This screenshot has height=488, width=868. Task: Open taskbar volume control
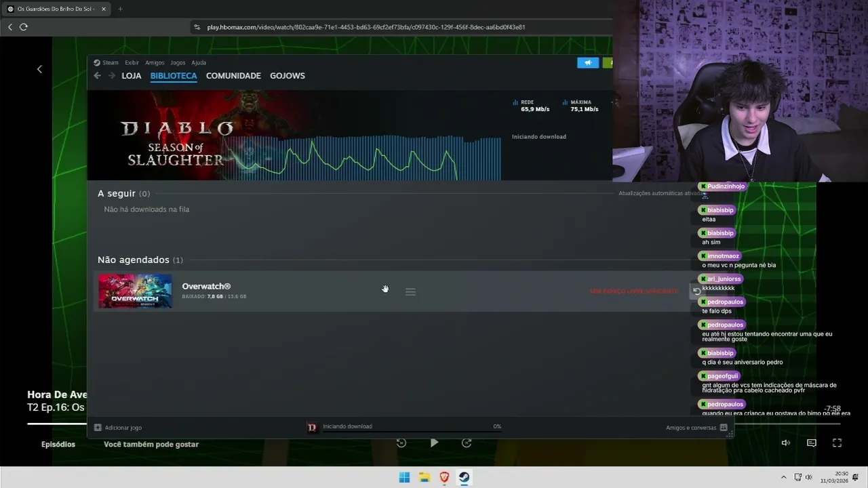[x=809, y=477]
